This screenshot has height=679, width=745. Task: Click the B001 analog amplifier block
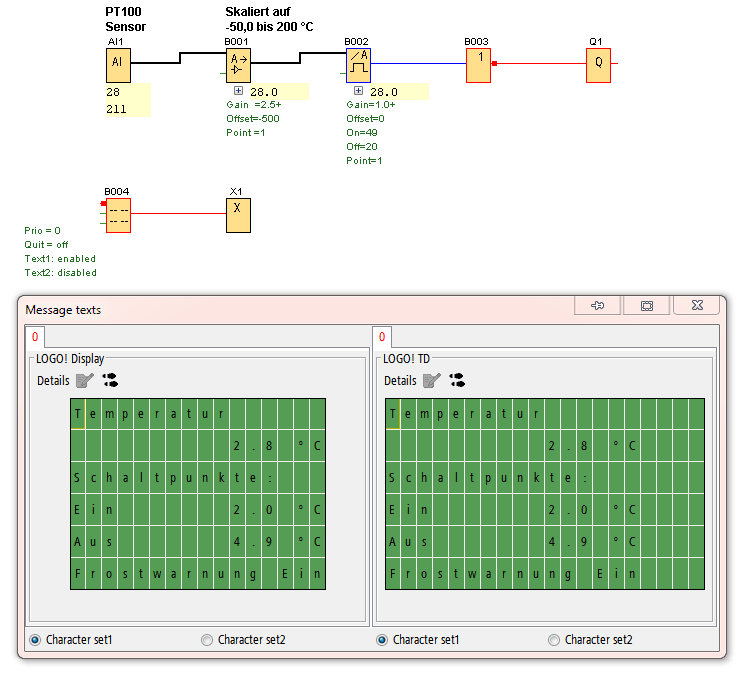tap(238, 64)
